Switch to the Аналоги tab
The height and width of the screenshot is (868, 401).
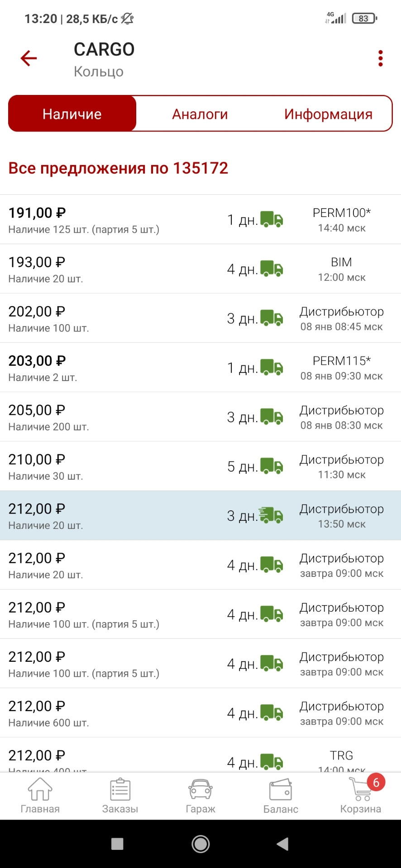coord(200,114)
